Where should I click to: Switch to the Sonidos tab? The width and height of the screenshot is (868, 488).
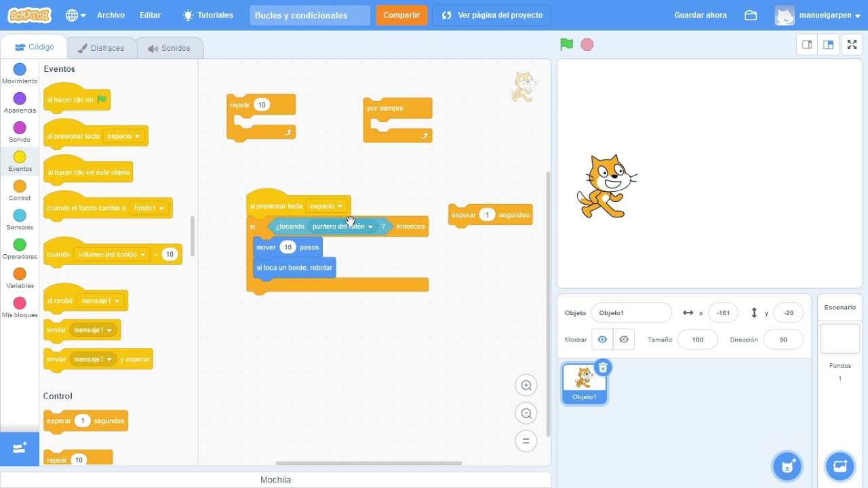click(x=170, y=48)
